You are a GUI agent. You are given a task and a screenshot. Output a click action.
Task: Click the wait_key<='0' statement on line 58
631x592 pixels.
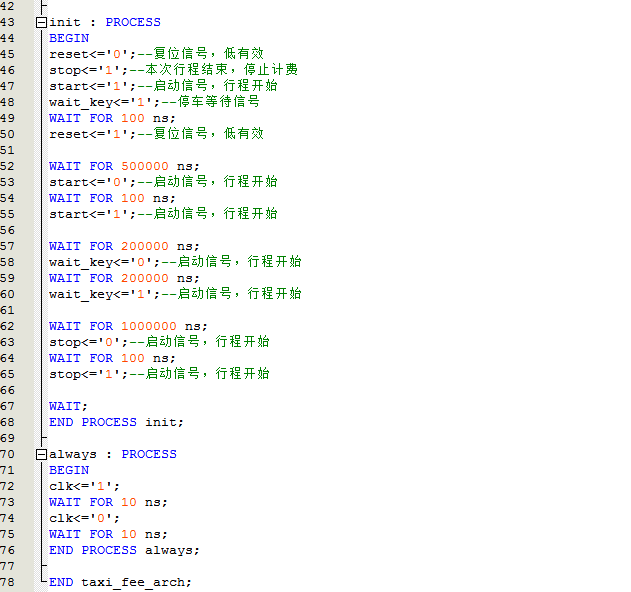pos(105,262)
